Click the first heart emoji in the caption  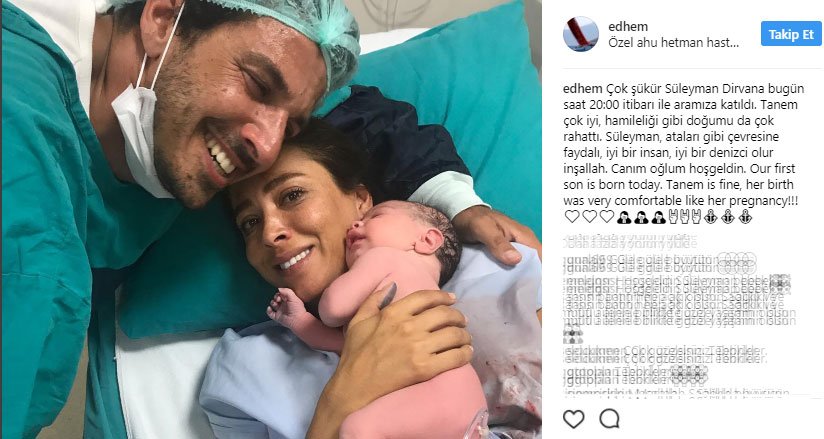point(572,217)
